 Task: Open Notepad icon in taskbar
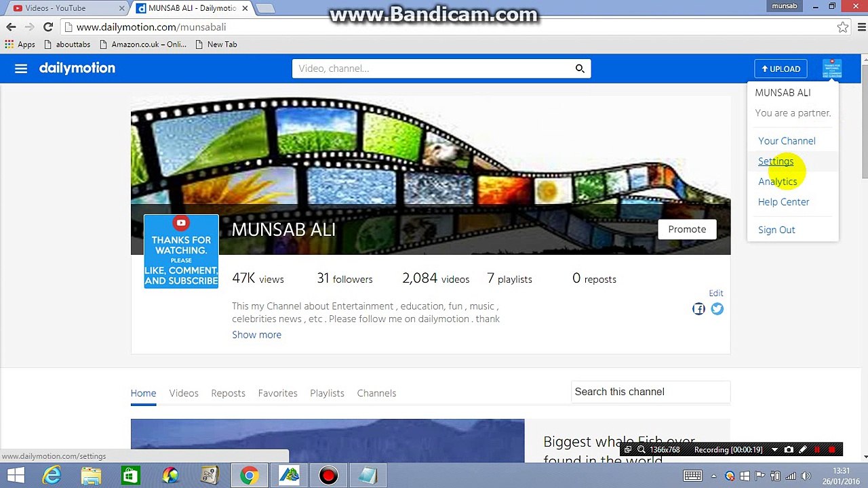(368, 475)
